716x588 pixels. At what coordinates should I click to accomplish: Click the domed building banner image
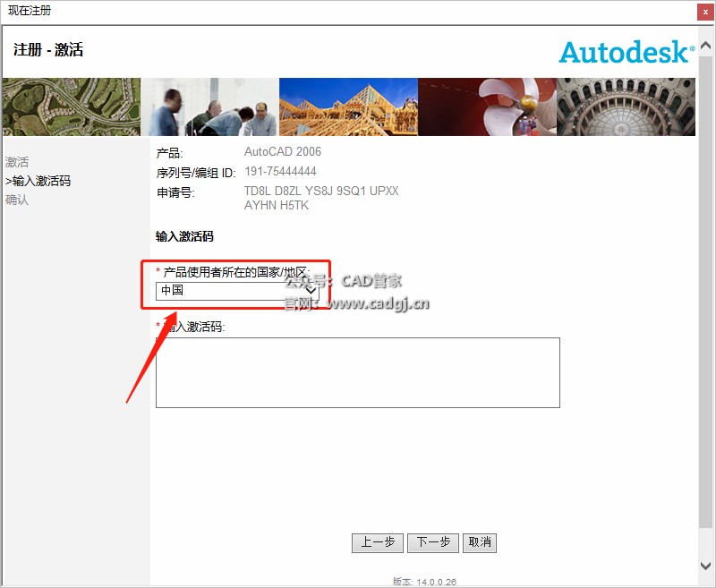click(626, 107)
